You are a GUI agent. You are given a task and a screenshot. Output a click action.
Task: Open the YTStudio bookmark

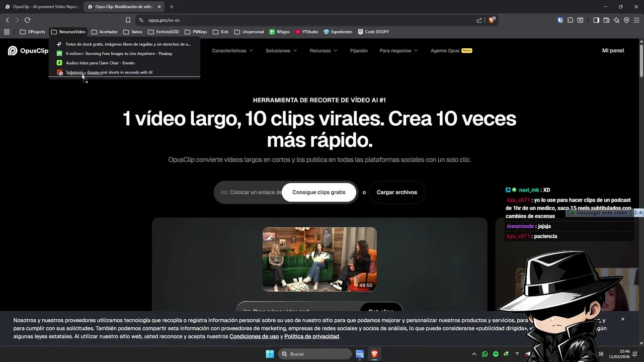[306, 32]
